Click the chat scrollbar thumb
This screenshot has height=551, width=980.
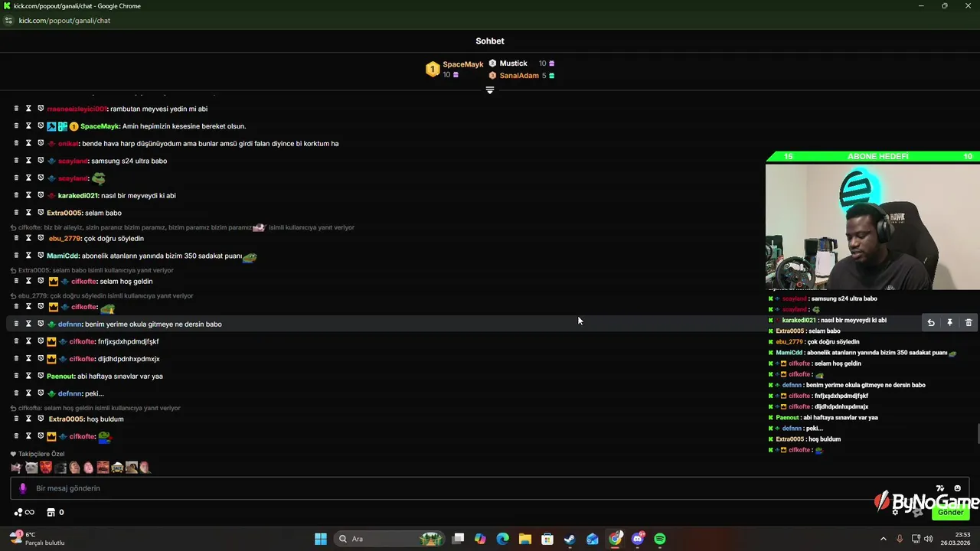[x=977, y=433]
